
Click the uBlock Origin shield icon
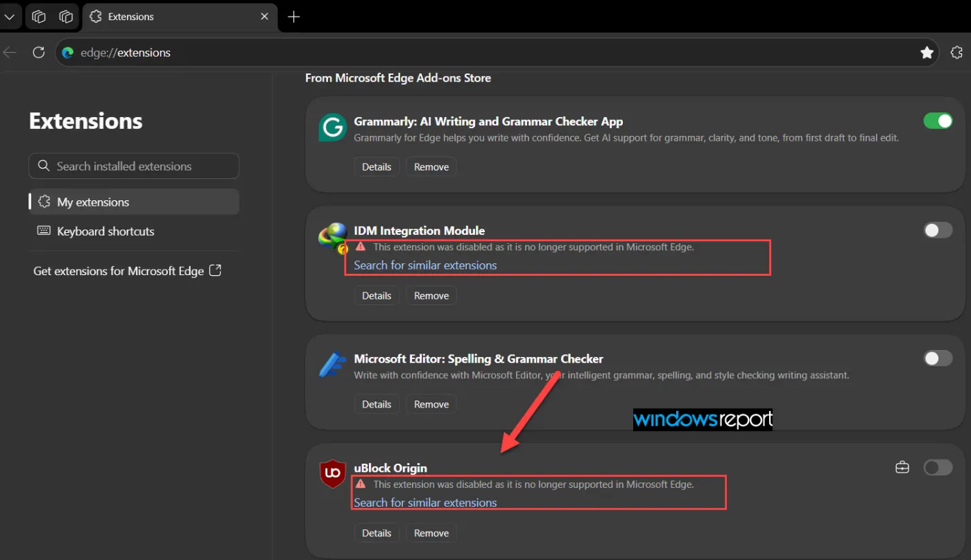point(333,474)
